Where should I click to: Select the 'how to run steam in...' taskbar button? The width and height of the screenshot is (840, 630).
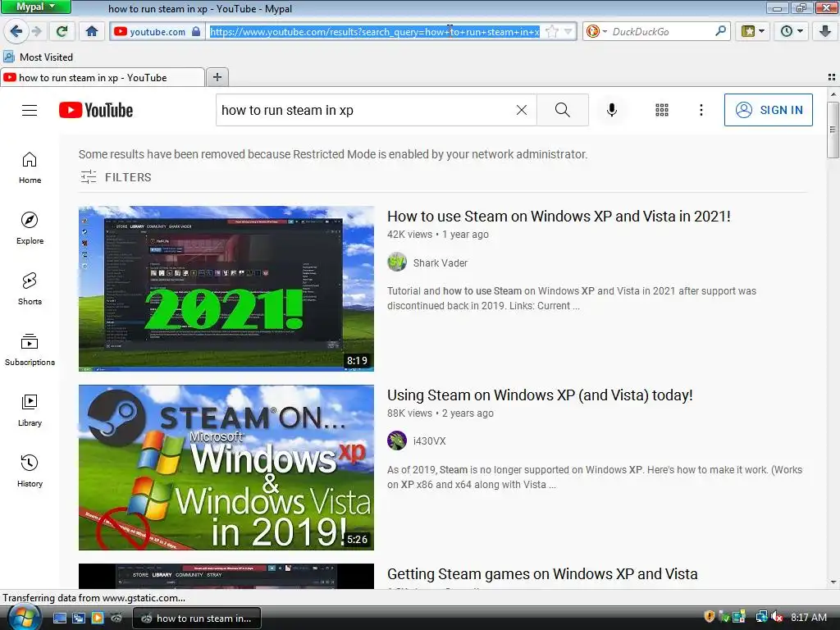(196, 619)
